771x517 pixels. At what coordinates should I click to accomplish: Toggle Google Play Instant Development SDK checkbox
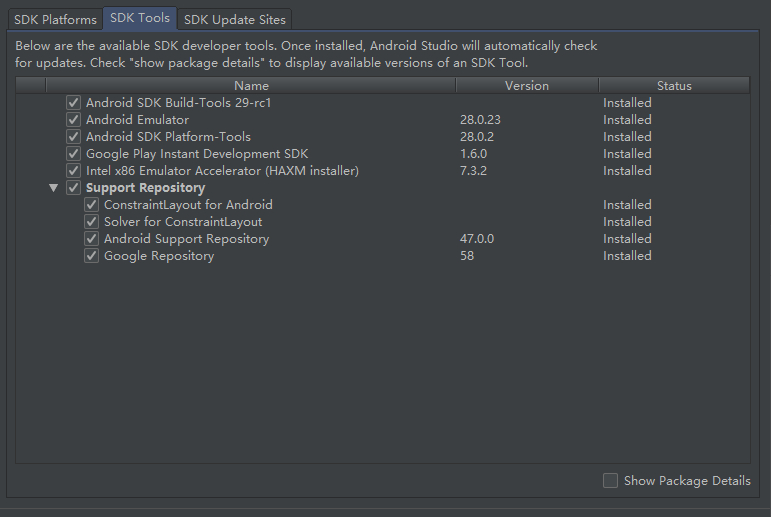73,154
